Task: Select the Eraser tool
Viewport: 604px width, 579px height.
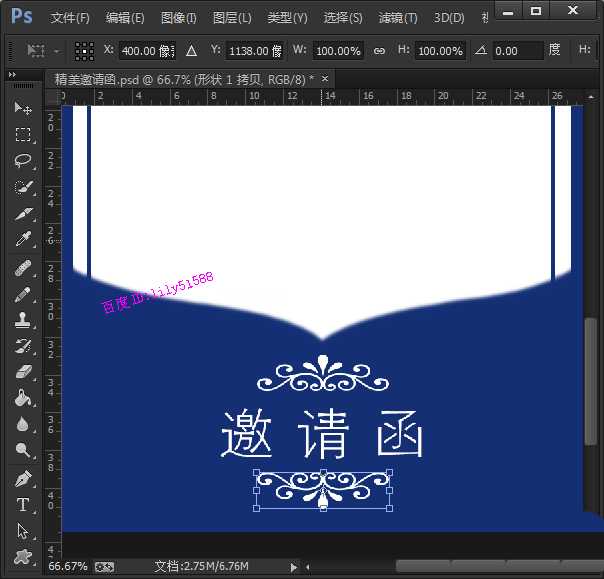Action: tap(23, 371)
